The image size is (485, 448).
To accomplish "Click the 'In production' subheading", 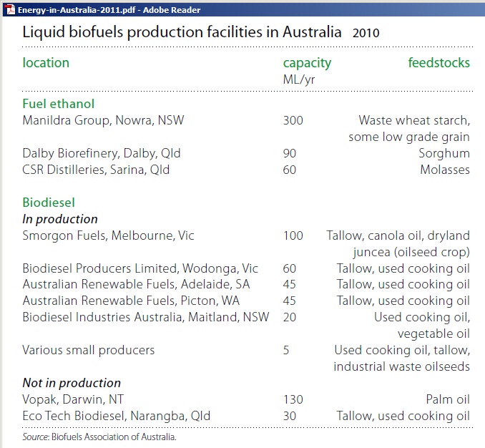I will tap(60, 219).
